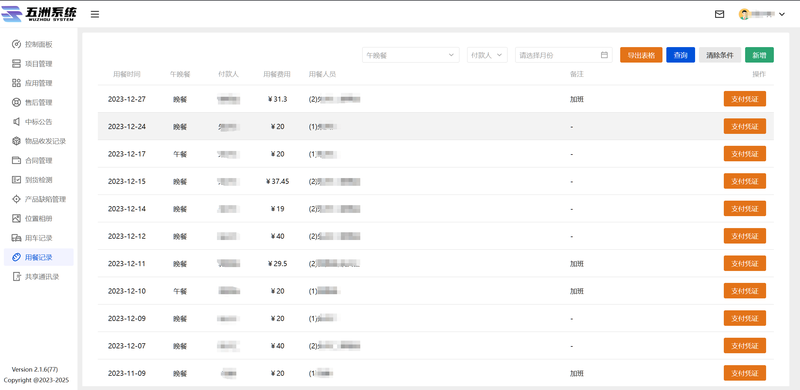Click the 项目管理 sidebar icon

click(16, 63)
